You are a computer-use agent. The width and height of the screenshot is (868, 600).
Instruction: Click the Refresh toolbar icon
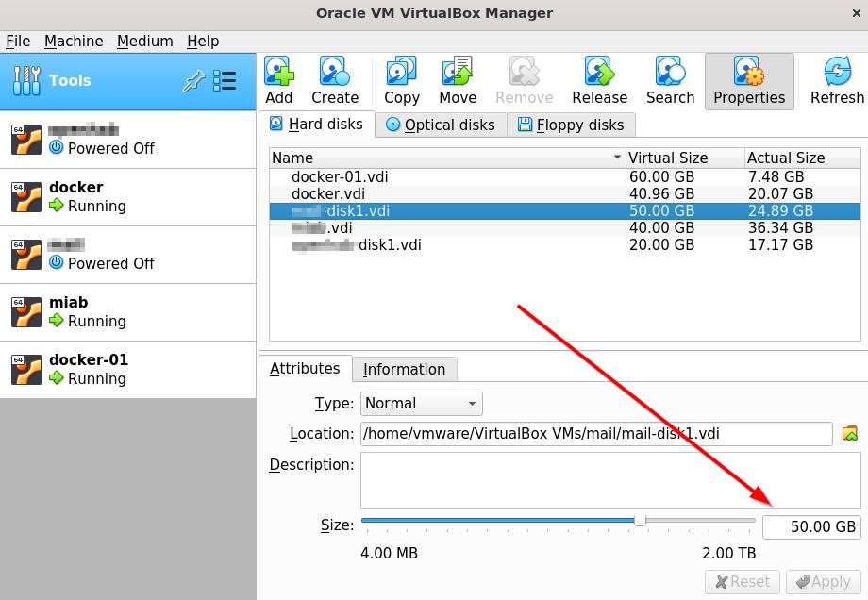[837, 71]
